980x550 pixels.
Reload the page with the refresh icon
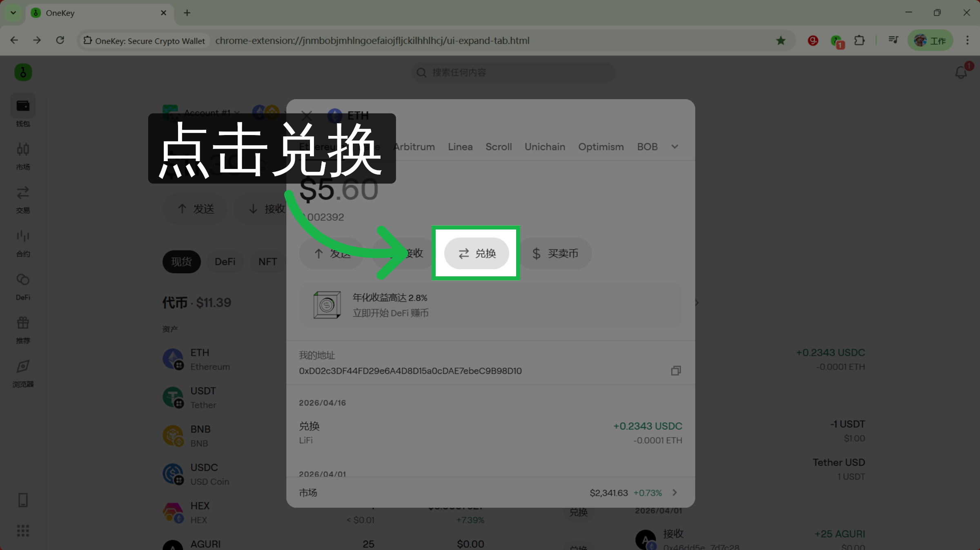pos(60,40)
